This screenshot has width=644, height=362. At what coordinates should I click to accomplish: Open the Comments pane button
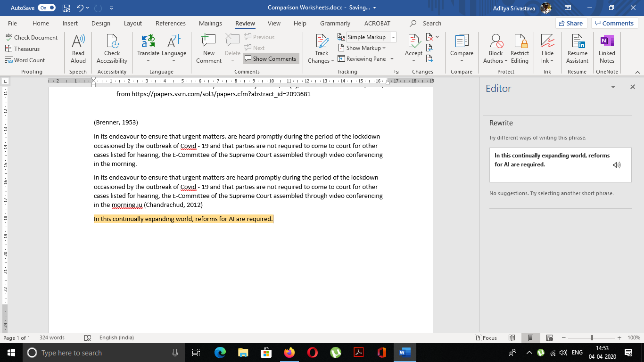tap(615, 23)
